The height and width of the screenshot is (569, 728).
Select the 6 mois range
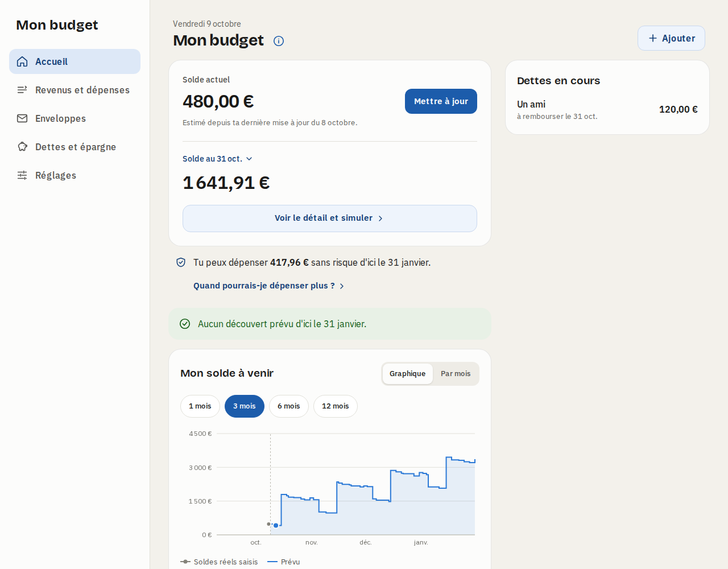[x=289, y=406]
